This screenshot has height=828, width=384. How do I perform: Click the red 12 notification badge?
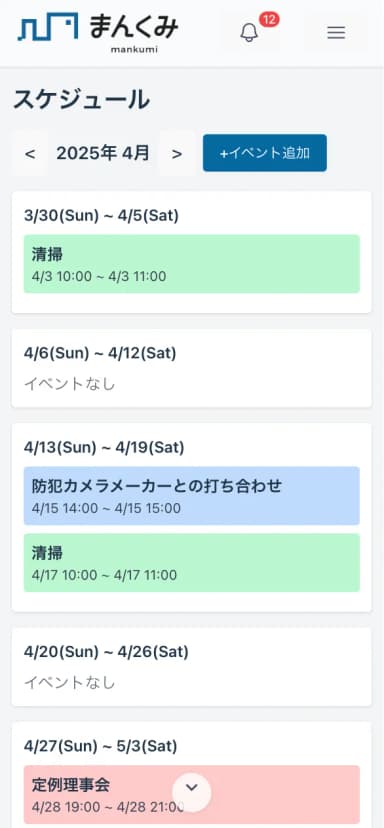(269, 20)
